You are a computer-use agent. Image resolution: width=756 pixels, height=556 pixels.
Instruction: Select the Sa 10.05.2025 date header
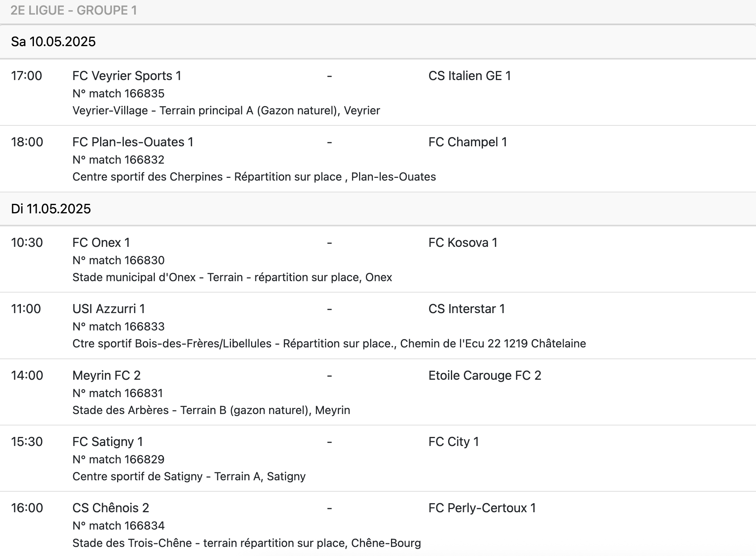tap(53, 42)
